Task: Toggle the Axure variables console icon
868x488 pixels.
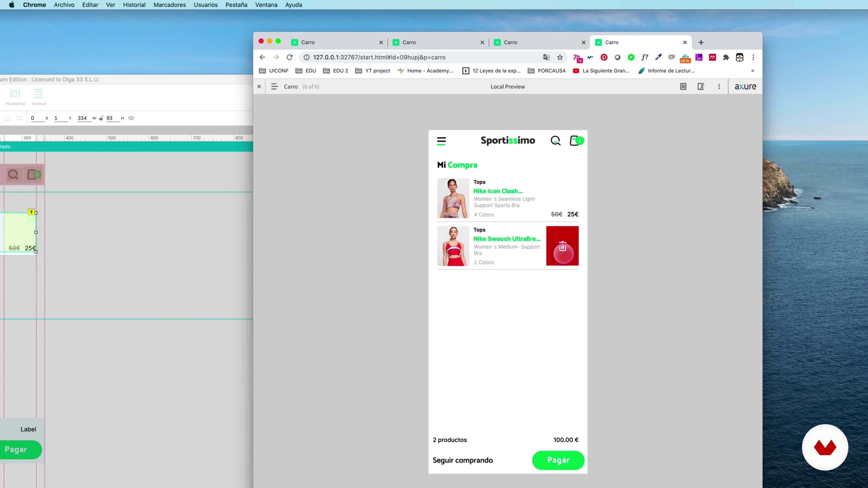Action: tap(701, 87)
